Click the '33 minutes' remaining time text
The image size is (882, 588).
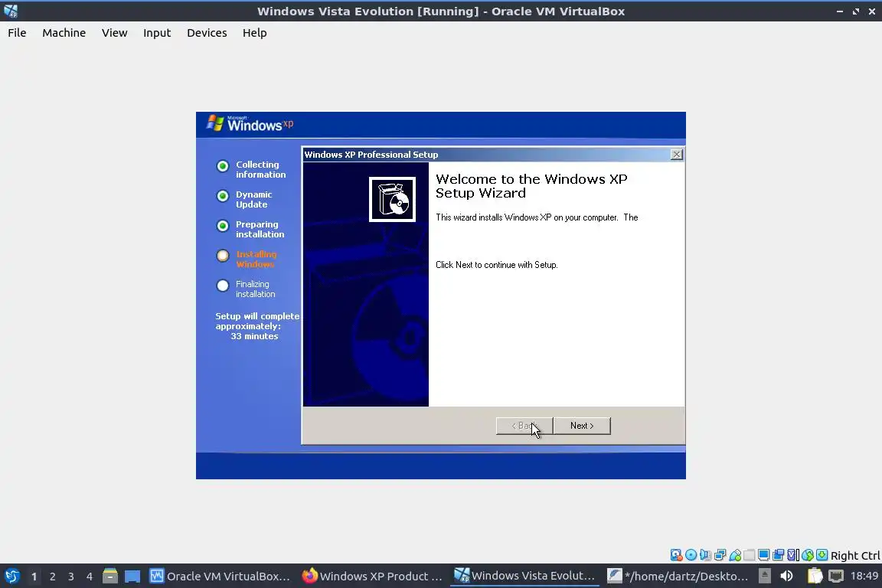(254, 336)
